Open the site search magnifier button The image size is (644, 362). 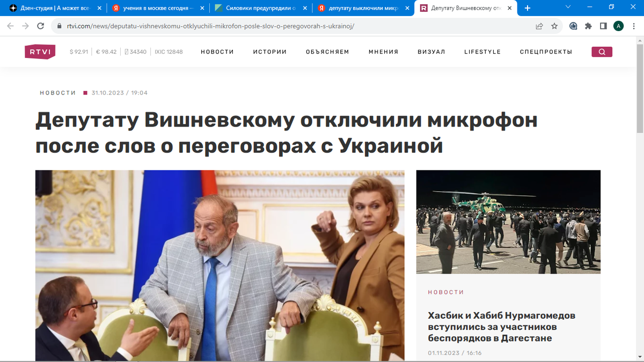click(602, 52)
